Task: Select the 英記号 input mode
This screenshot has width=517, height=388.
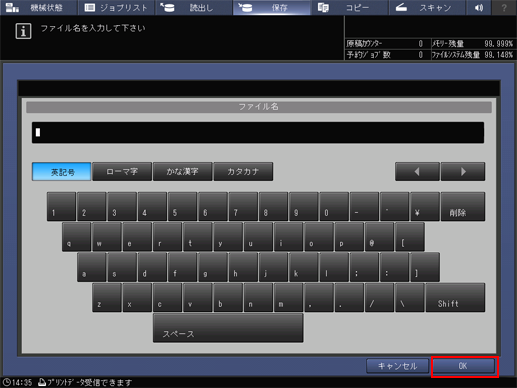Action: (61, 172)
